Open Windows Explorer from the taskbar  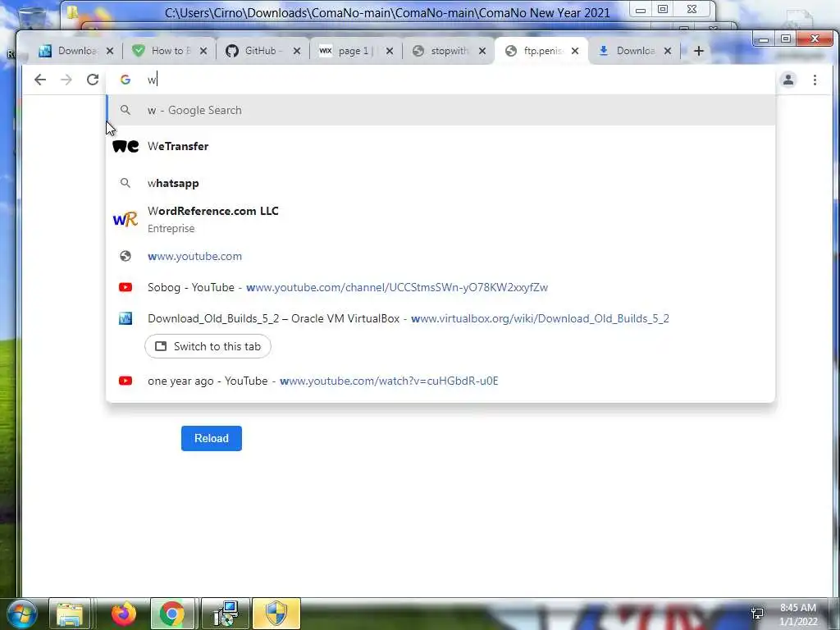70,614
